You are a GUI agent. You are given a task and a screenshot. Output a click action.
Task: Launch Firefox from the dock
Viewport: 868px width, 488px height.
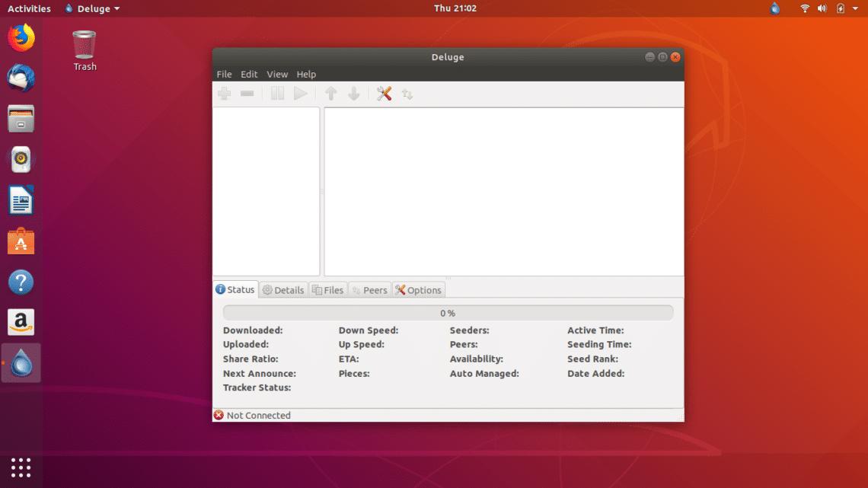(x=21, y=36)
